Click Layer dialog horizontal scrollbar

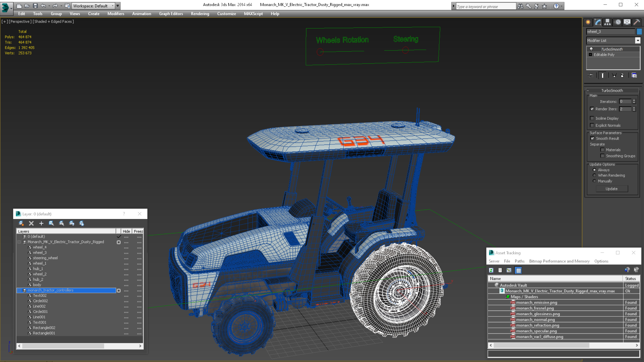[x=63, y=346]
